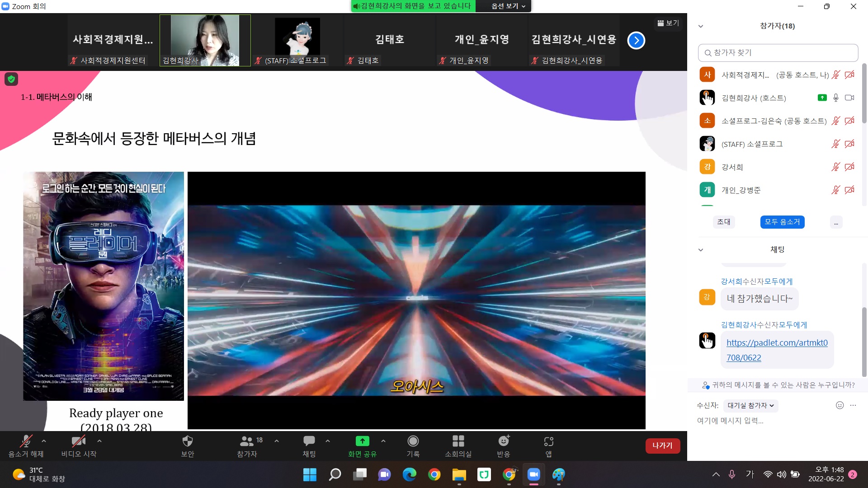868x488 pixels.
Task: Unmute microphone with 음소거 해제 button
Action: [26, 446]
